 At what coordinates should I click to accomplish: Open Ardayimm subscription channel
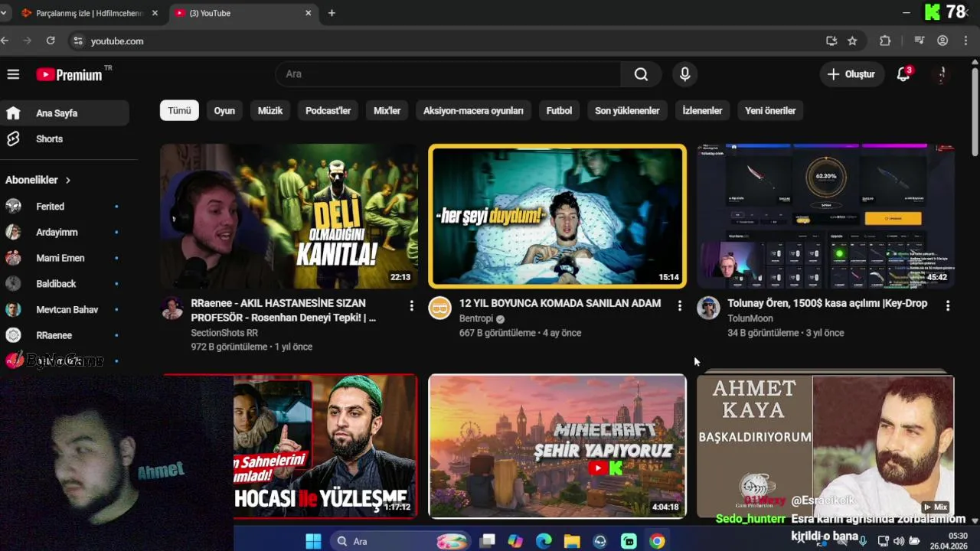pos(64,233)
